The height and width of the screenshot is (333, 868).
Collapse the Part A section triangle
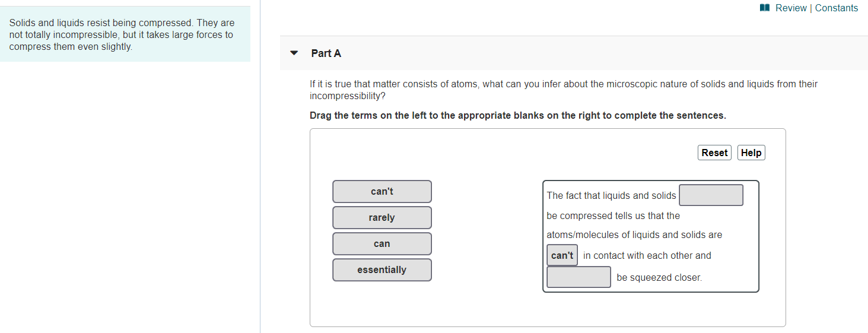pyautogui.click(x=294, y=53)
